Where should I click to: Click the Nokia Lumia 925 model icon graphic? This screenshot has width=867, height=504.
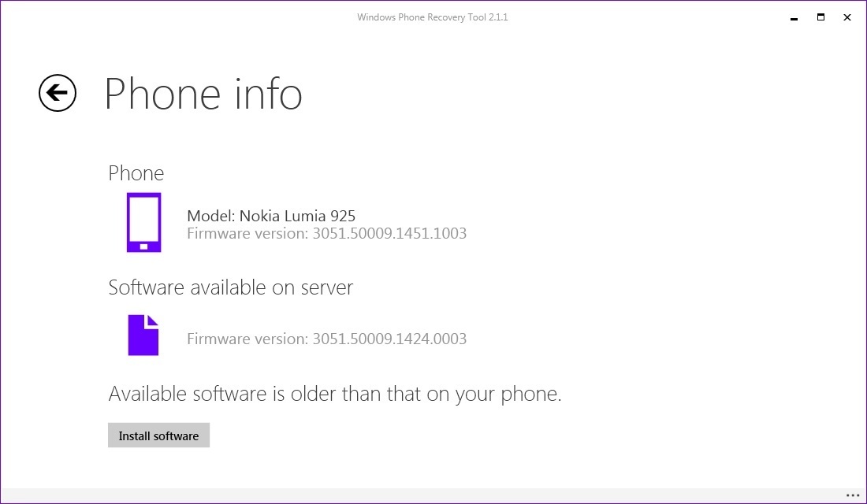[143, 223]
